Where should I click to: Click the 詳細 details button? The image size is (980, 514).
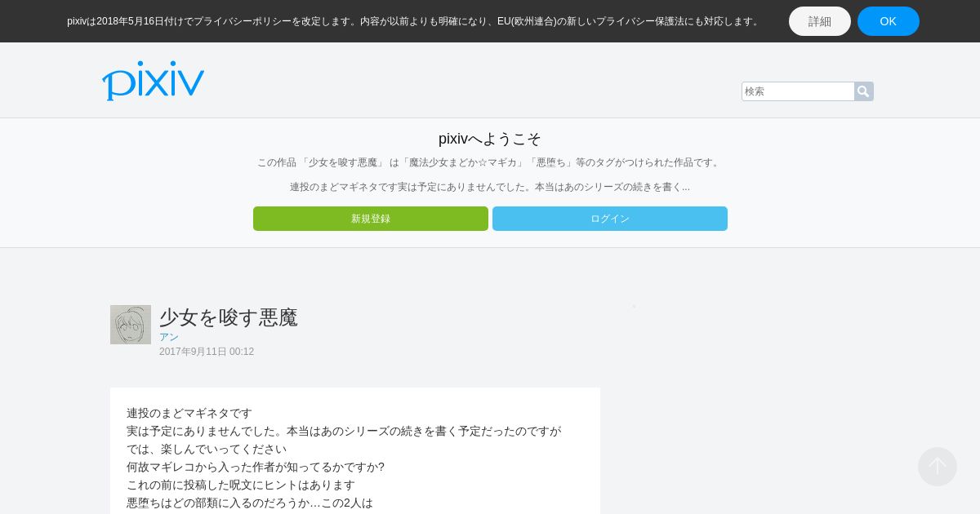pyautogui.click(x=820, y=21)
